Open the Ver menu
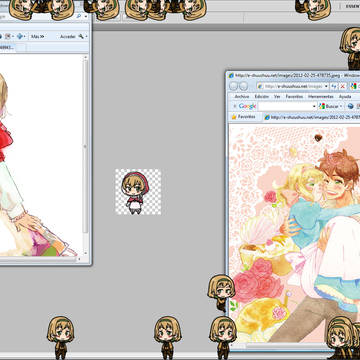This screenshot has width=360, height=360. pyautogui.click(x=277, y=96)
